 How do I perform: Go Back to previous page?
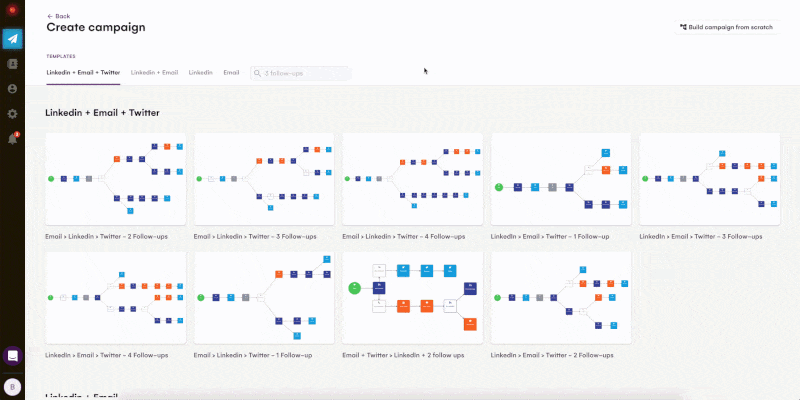tap(59, 16)
